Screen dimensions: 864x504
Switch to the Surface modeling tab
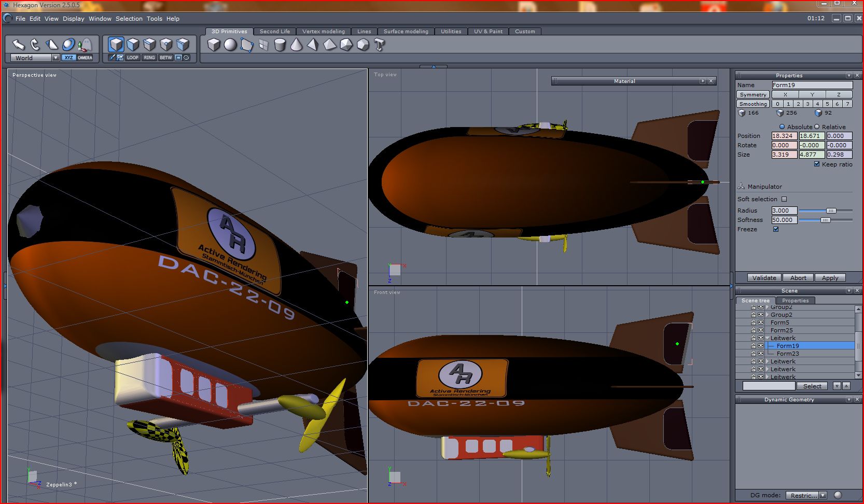pos(406,31)
